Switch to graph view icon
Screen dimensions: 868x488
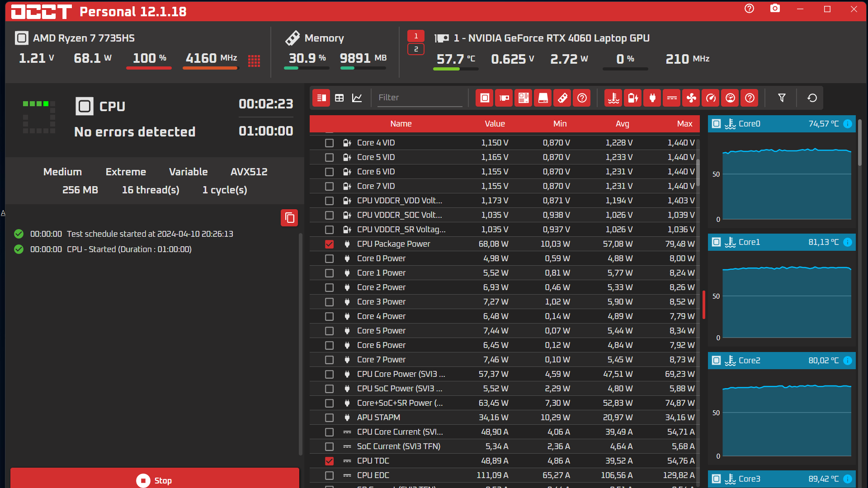[357, 98]
